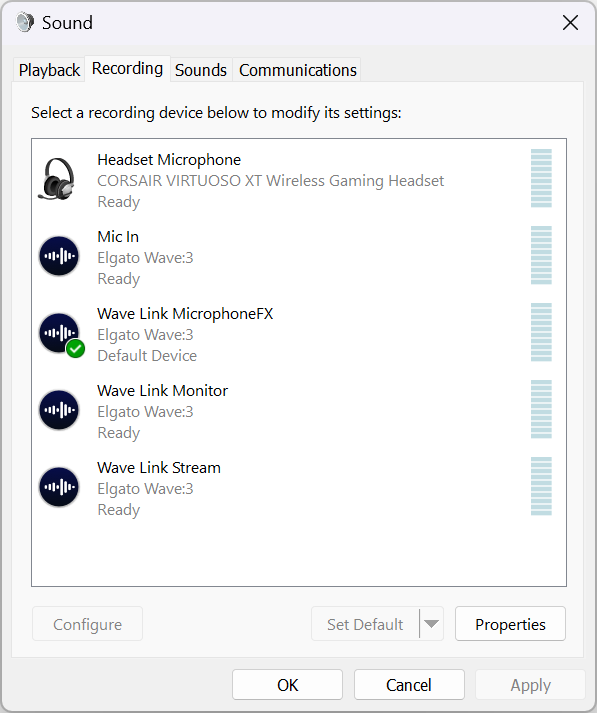Image resolution: width=597 pixels, height=713 pixels.
Task: Select the Mic In device entry
Action: pos(299,257)
